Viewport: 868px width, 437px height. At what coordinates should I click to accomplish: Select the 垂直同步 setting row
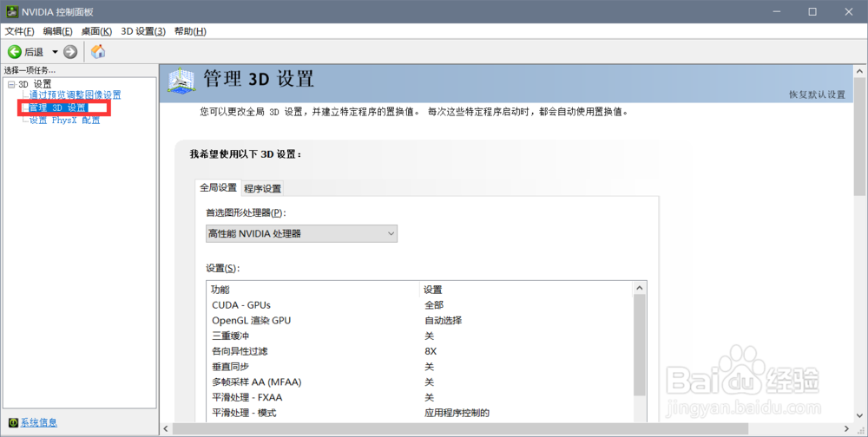420,367
